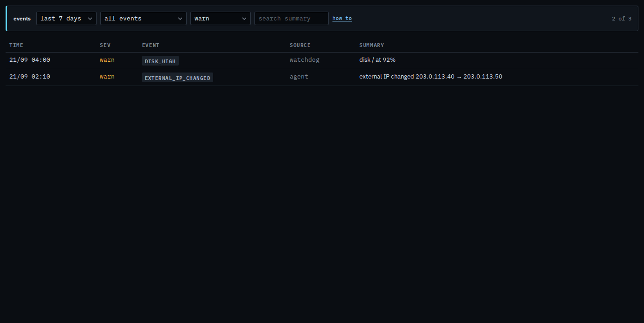Image resolution: width=644 pixels, height=323 pixels.
Task: Click the 21/09 04:00 timestamp cell
Action: pyautogui.click(x=30, y=60)
